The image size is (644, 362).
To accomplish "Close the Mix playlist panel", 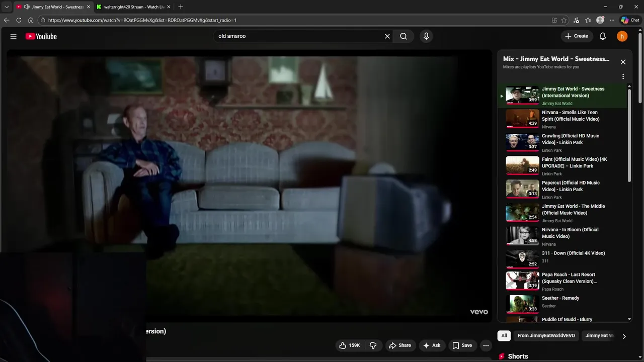I will [x=623, y=62].
